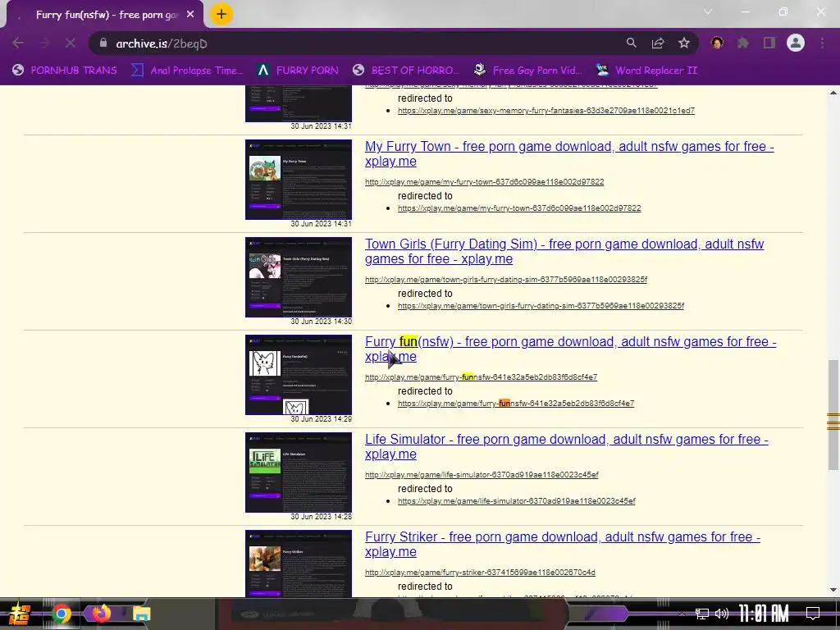Open the Chrome three-dot menu
This screenshot has height=630, width=840.
[x=822, y=43]
